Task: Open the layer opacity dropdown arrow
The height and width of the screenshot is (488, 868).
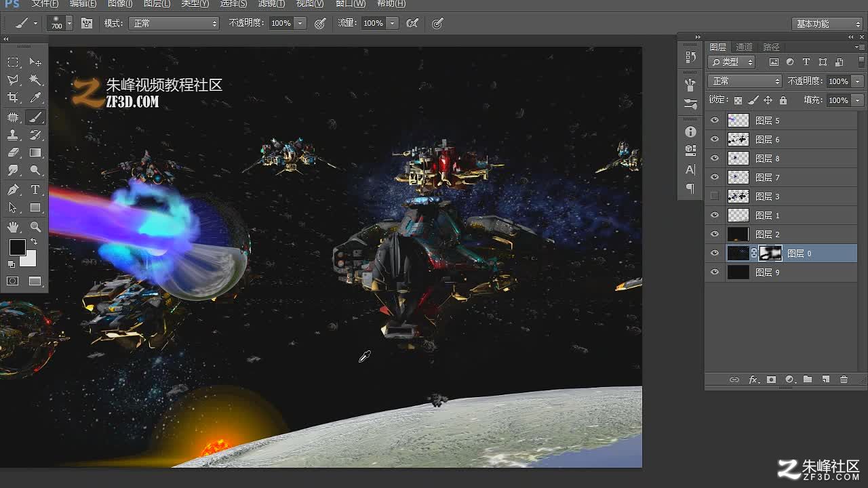Action: point(858,81)
